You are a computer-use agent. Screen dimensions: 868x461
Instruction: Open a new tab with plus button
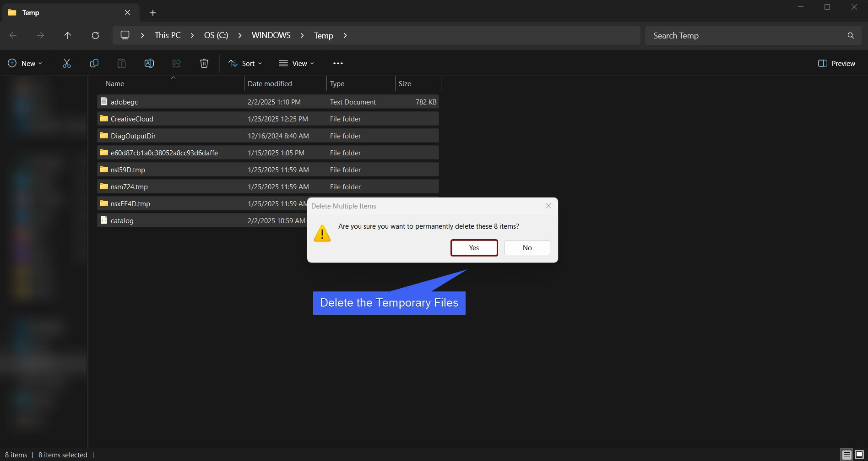pyautogui.click(x=153, y=13)
